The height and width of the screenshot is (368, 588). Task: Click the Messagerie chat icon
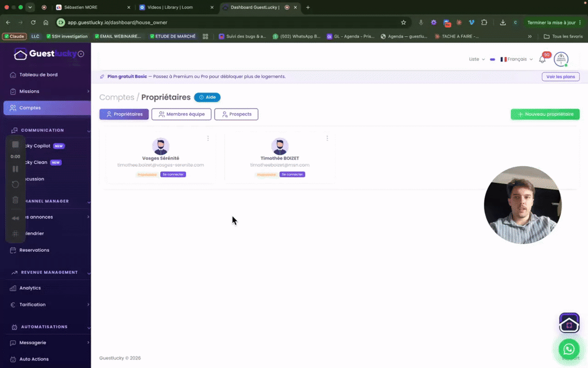click(x=13, y=343)
